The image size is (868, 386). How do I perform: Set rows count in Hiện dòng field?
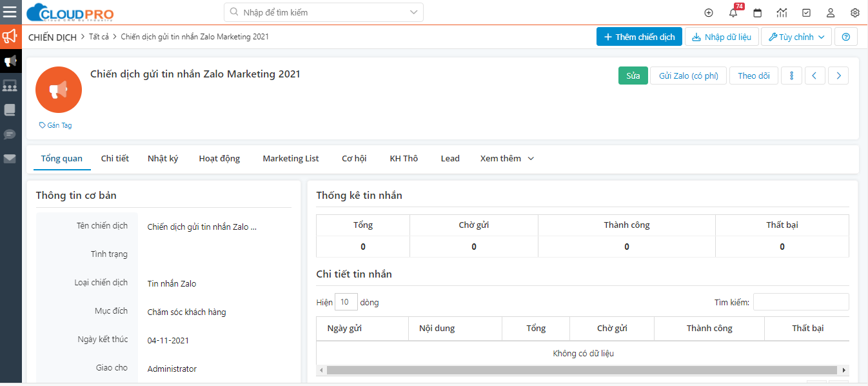(346, 302)
